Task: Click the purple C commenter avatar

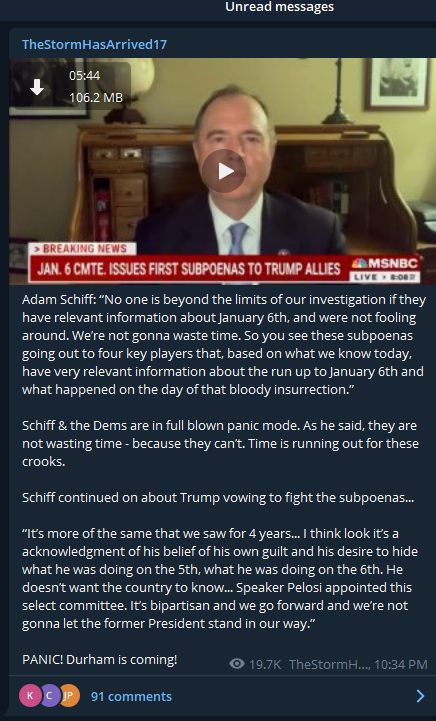Action: (x=49, y=696)
